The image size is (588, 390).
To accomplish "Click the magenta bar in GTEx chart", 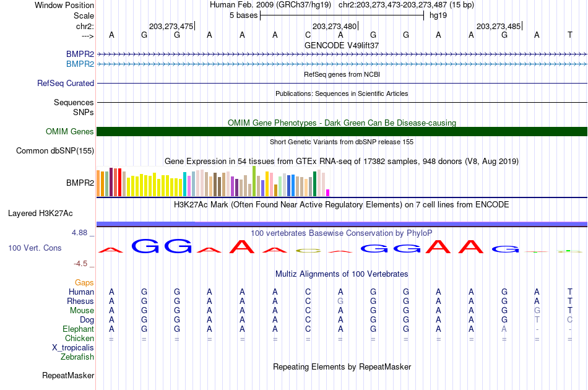I will coord(328,193).
